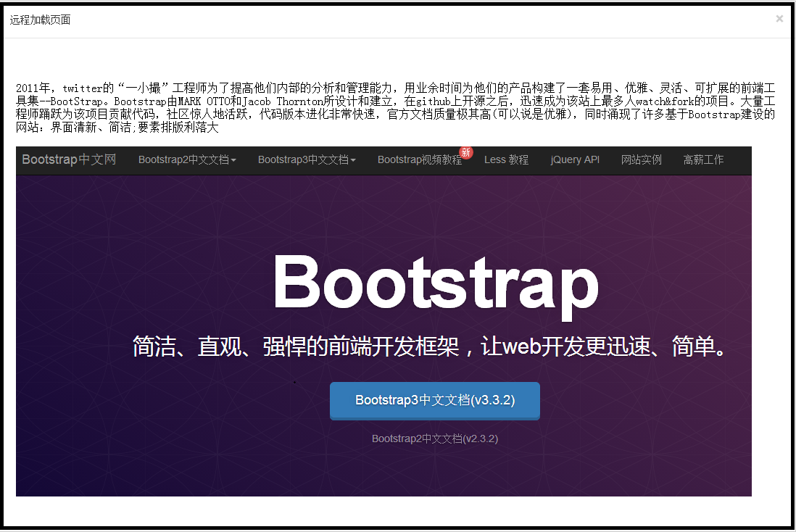The width and height of the screenshot is (796, 532).
Task: Open the Less 教程 nav item
Action: 506,160
